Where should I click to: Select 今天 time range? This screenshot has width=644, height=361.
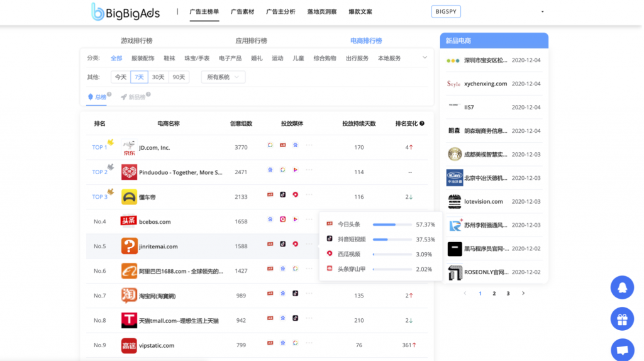[121, 77]
